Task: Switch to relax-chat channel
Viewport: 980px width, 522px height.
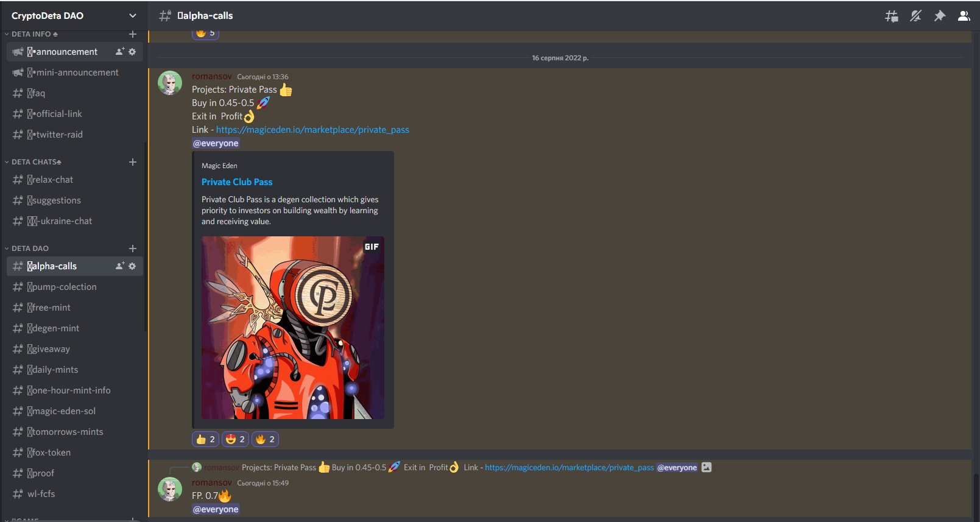Action: point(74,180)
